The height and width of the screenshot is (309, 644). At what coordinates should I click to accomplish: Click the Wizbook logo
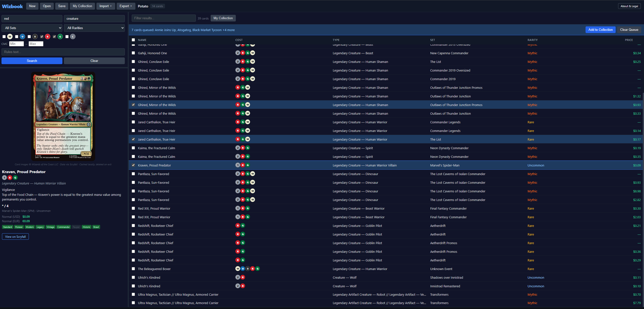(x=12, y=6)
